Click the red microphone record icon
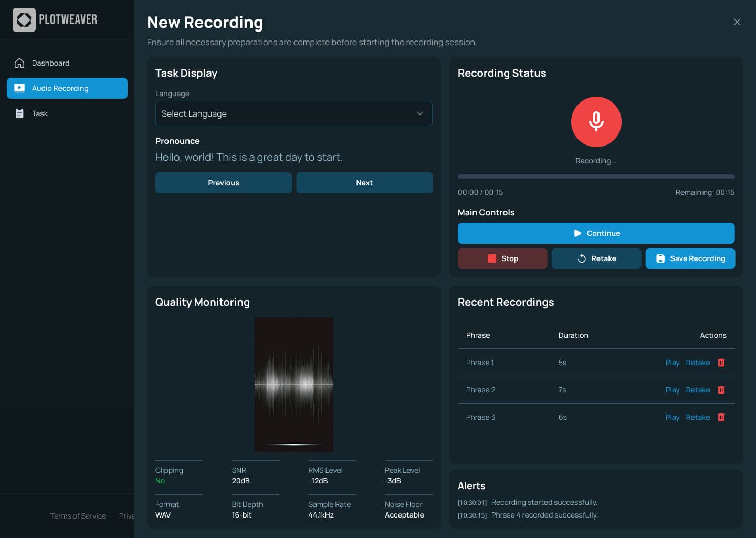Image resolution: width=756 pixels, height=538 pixels. [x=596, y=122]
